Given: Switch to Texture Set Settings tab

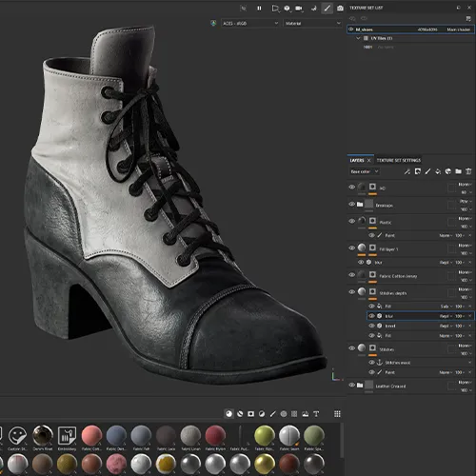Looking at the screenshot, I should [x=399, y=160].
